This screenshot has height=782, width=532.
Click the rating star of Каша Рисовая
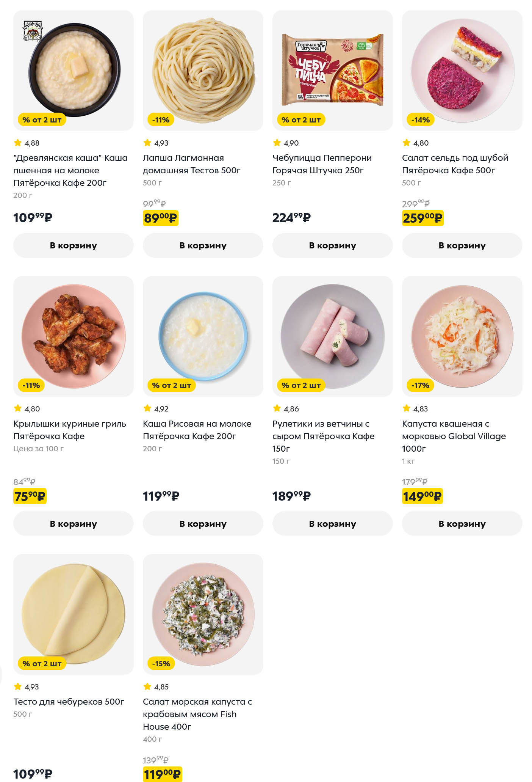(147, 408)
